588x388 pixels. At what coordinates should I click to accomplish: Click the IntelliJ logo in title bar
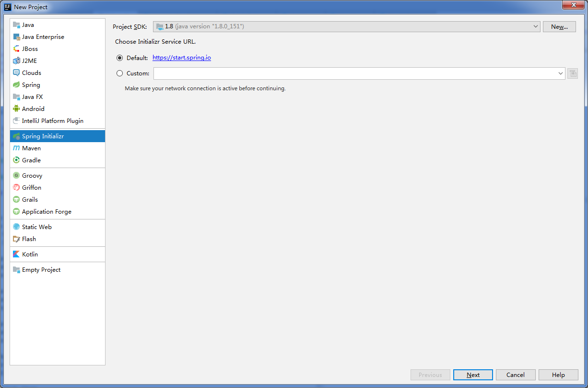8,7
